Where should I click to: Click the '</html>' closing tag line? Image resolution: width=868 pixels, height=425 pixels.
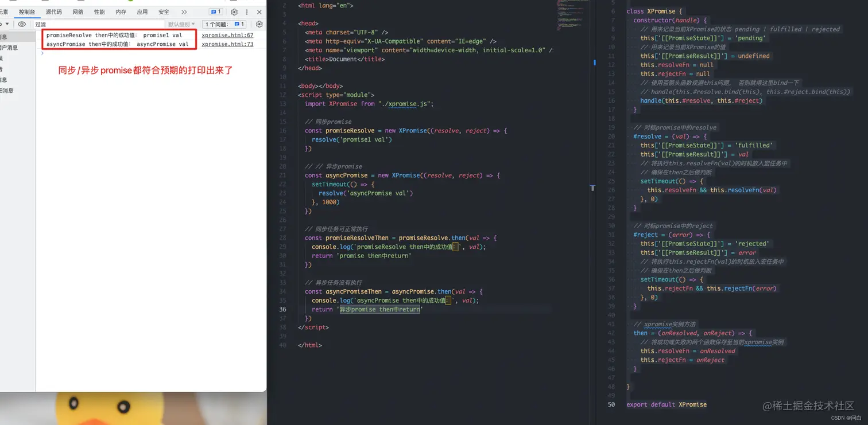tap(310, 345)
